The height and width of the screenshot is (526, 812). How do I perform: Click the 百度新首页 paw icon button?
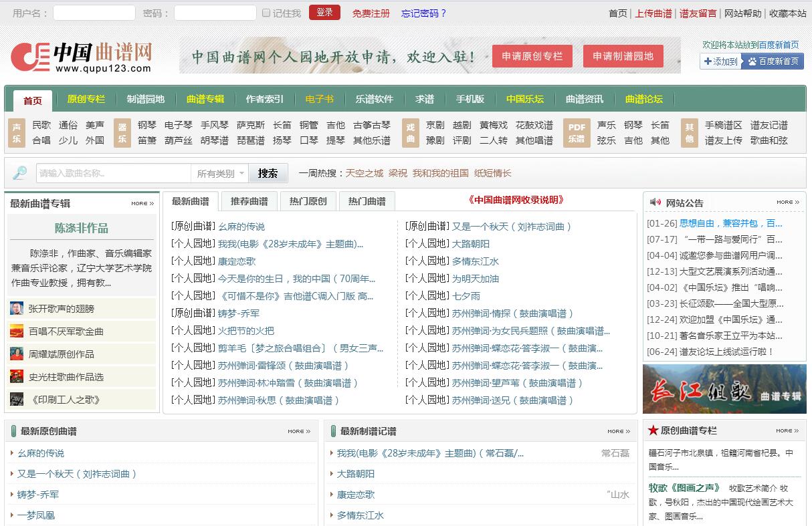[x=773, y=61]
